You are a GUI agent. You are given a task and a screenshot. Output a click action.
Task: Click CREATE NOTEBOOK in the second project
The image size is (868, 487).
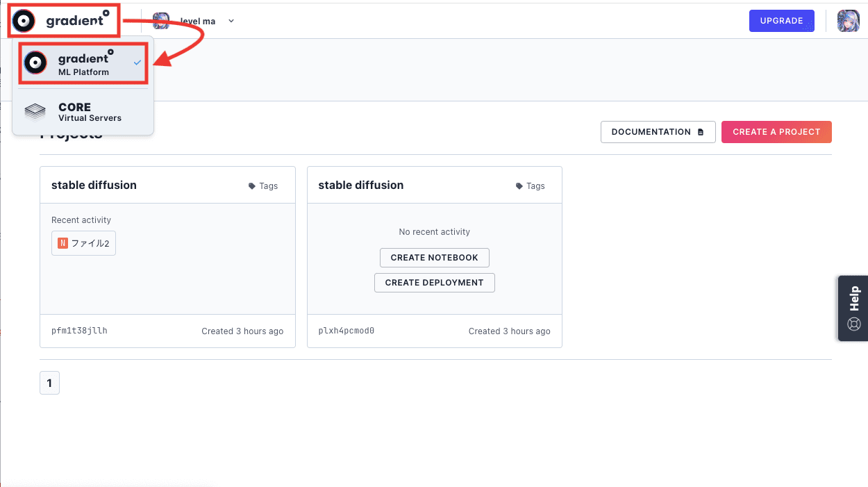click(x=434, y=258)
